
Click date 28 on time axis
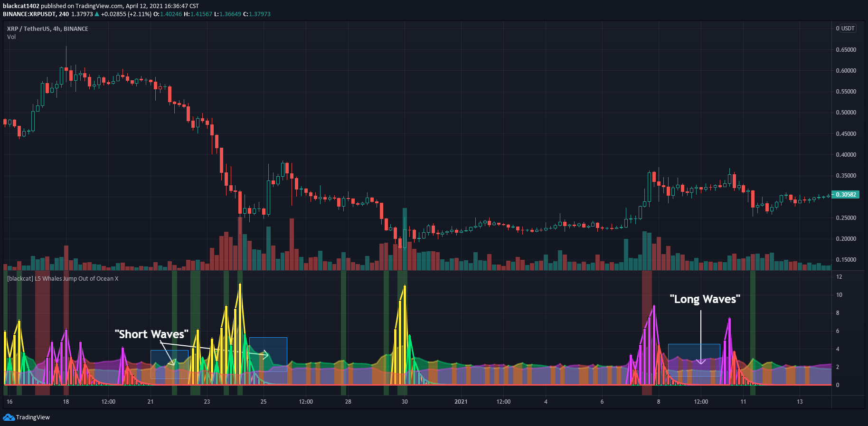[x=348, y=402]
